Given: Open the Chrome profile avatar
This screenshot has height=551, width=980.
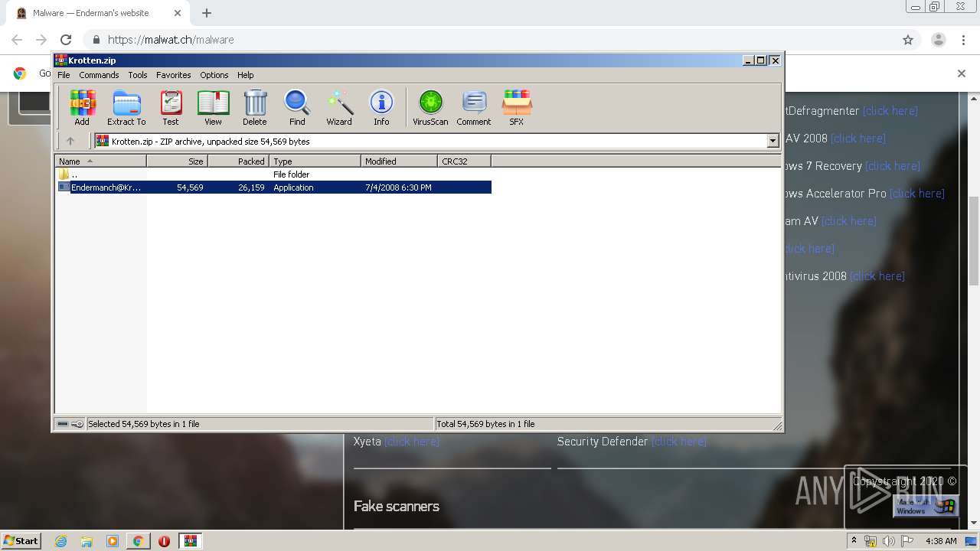Looking at the screenshot, I should 938,40.
